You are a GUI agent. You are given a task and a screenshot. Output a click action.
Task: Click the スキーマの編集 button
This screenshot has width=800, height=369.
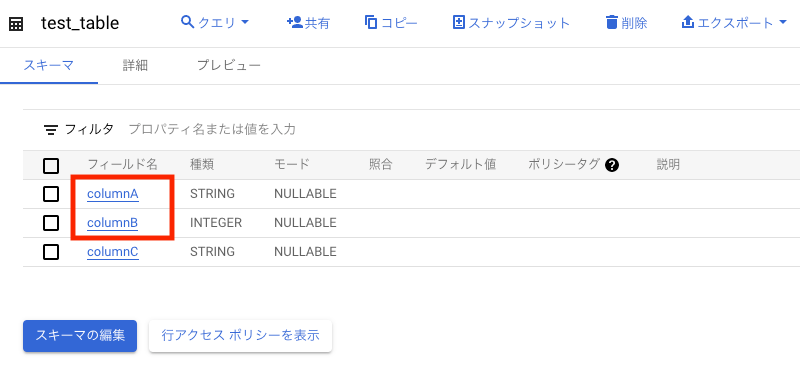pyautogui.click(x=80, y=336)
